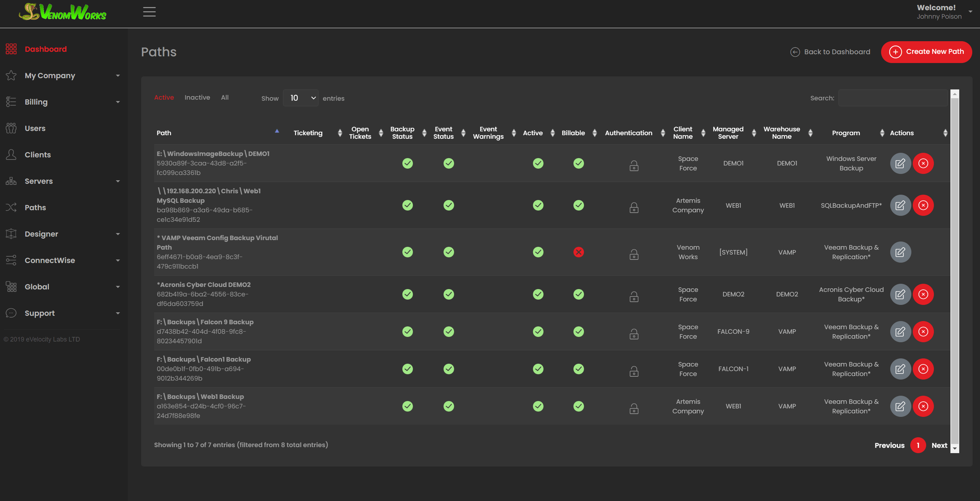Click red Billable status of VAMP Veeam row
The width and height of the screenshot is (980, 501).
tap(578, 252)
